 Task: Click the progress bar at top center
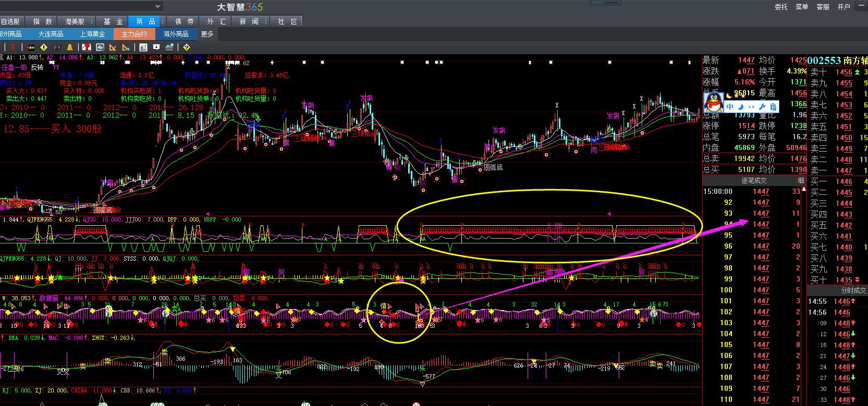[605, 3]
